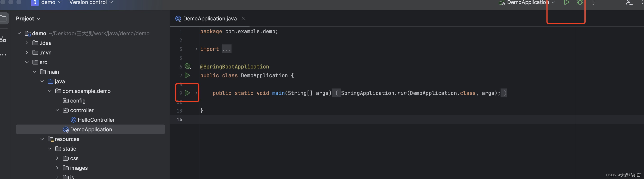Run DemoApplication from the top toolbar

point(567,2)
